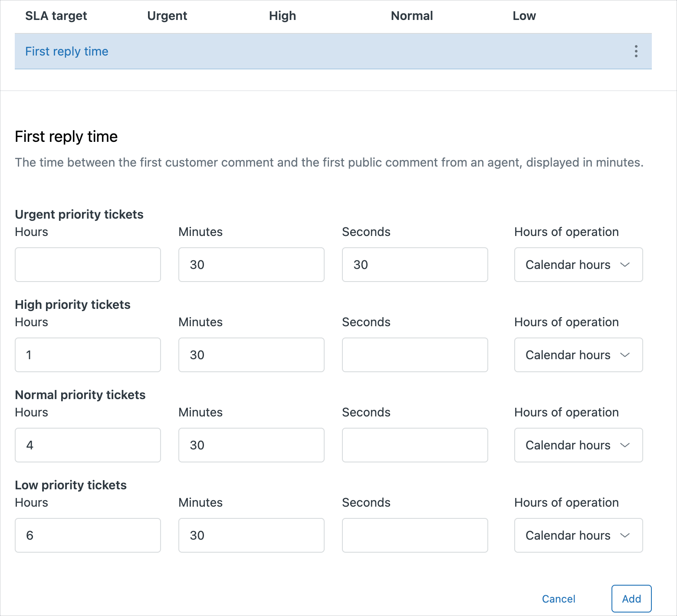
Task: Open the First reply time row options menu
Action: click(636, 51)
